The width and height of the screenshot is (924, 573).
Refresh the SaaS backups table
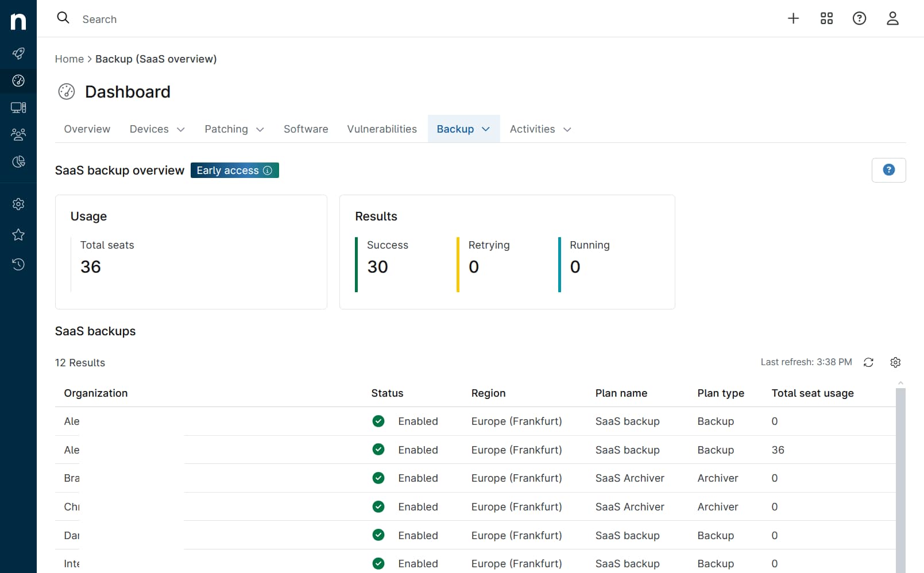pyautogui.click(x=868, y=362)
